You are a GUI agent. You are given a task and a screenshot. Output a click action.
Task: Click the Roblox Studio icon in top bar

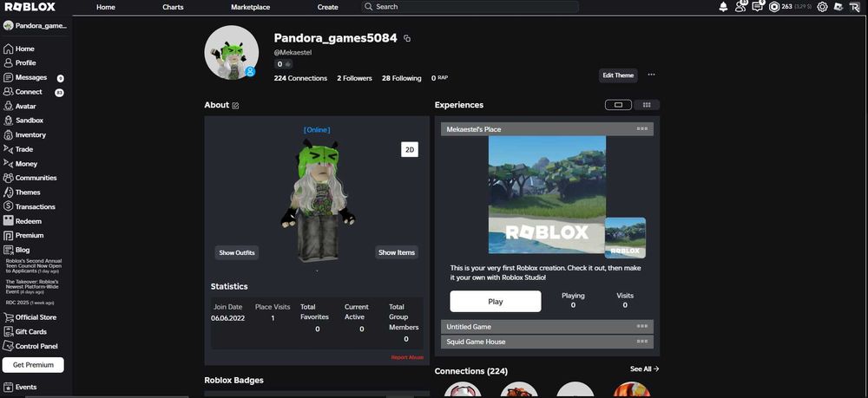(838, 7)
